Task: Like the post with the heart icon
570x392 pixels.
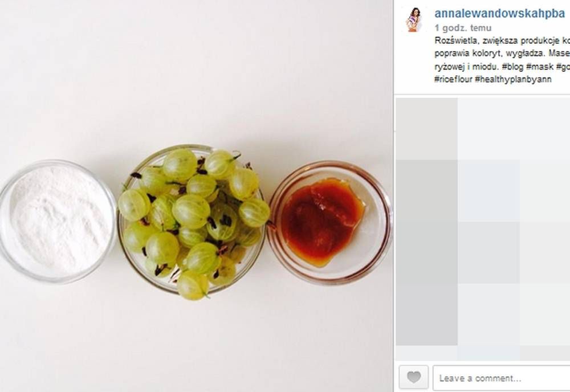Action: coord(414,377)
